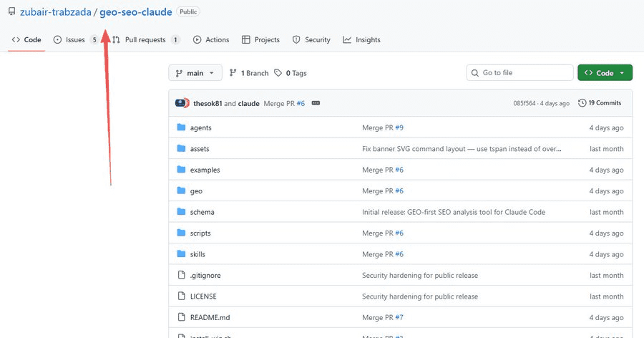Click the examples folder icon

point(181,170)
